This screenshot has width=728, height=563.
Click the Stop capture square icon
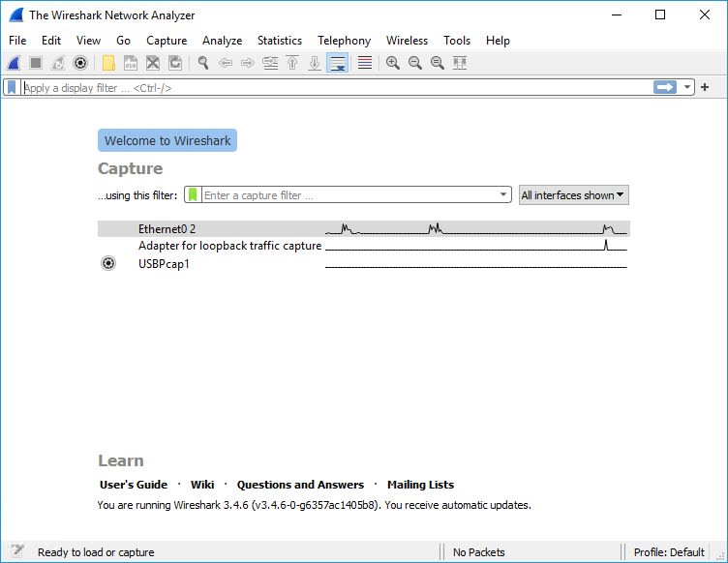tap(36, 63)
